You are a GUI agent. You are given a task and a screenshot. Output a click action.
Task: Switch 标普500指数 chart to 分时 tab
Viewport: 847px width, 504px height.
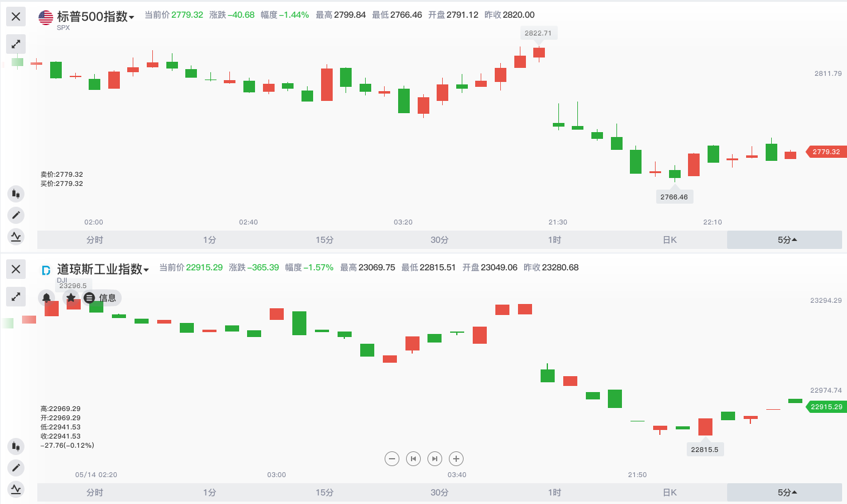coord(95,240)
